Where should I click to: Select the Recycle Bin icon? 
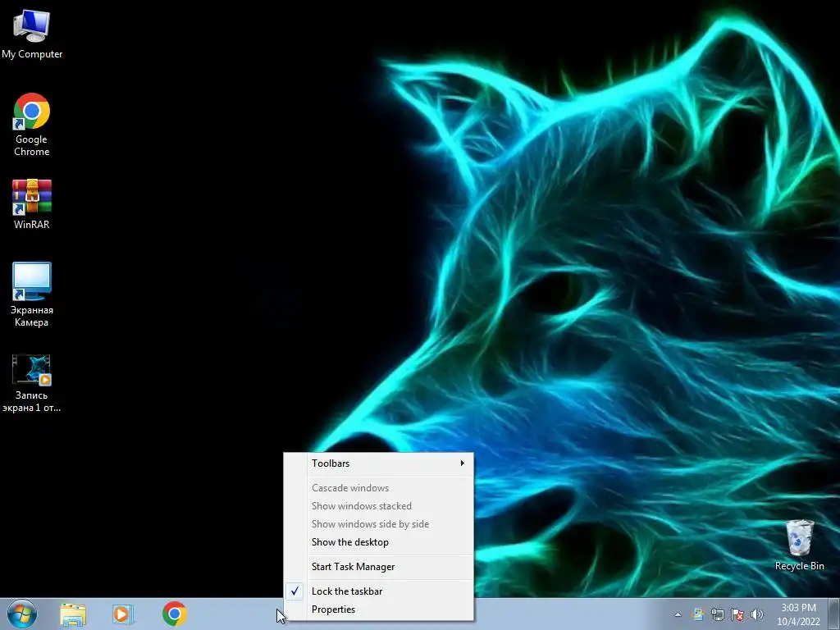pos(799,545)
